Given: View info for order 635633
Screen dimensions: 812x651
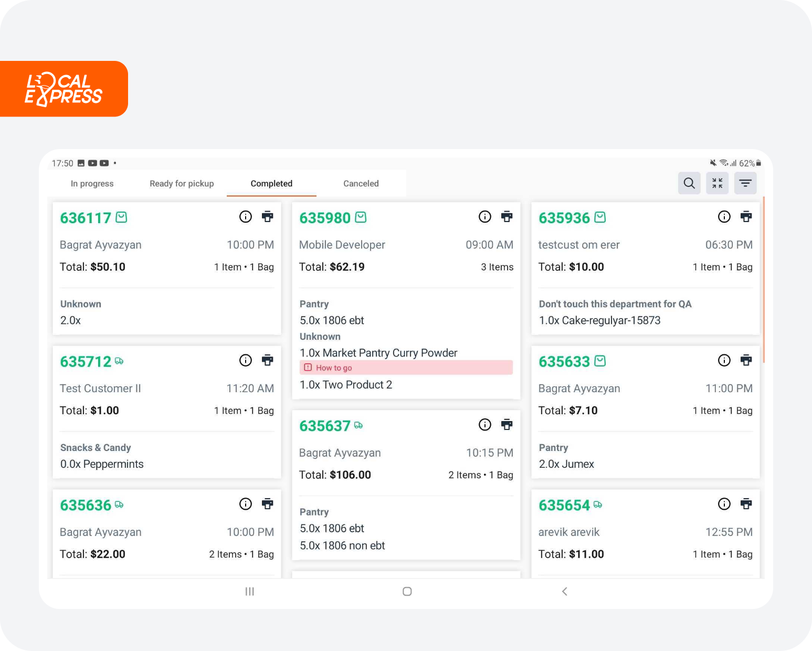Looking at the screenshot, I should (x=724, y=360).
